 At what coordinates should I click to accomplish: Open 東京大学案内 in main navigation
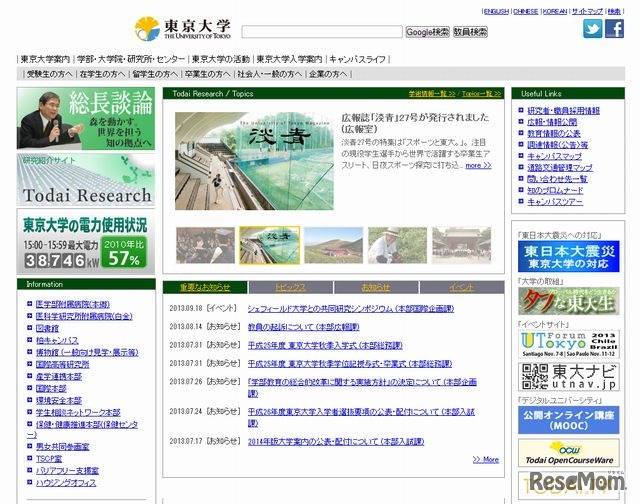45,59
